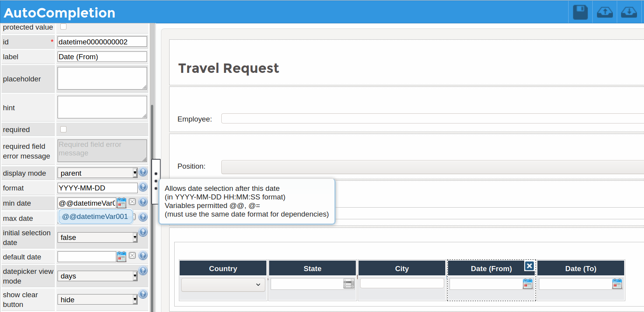Remove the Date (From) column
Screen dimensions: 644x312
point(529,266)
